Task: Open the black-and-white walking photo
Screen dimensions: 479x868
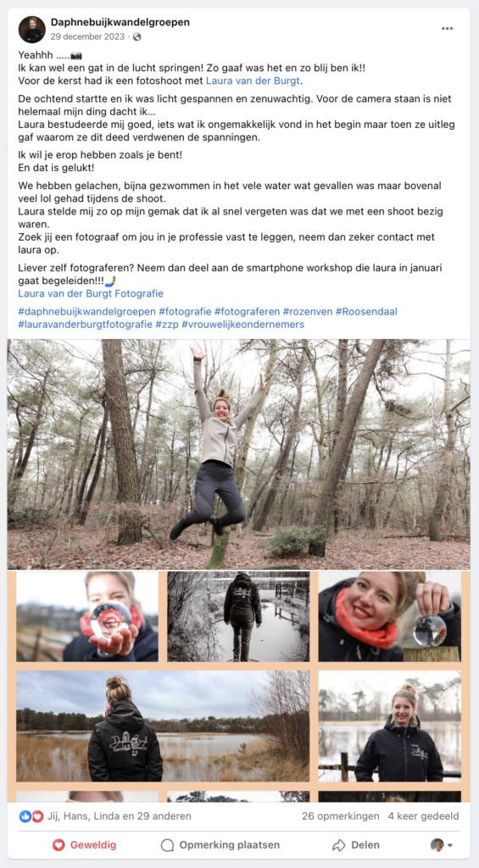Action: (239, 617)
